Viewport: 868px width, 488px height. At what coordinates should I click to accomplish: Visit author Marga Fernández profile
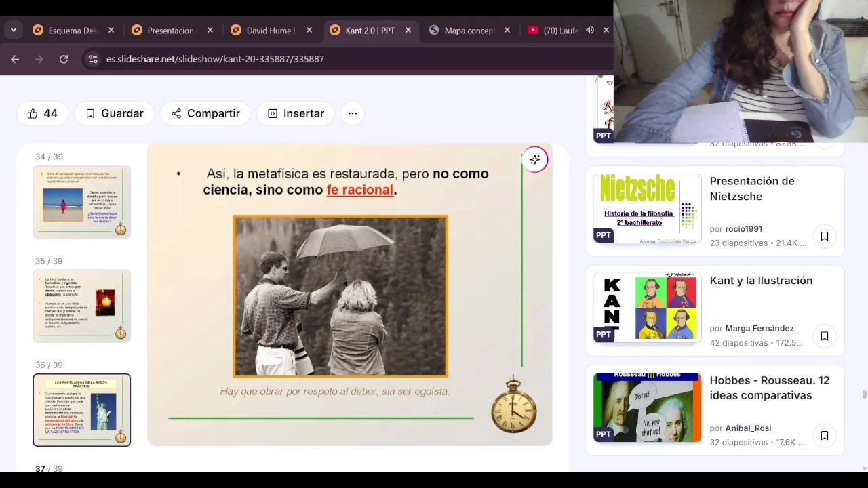759,328
